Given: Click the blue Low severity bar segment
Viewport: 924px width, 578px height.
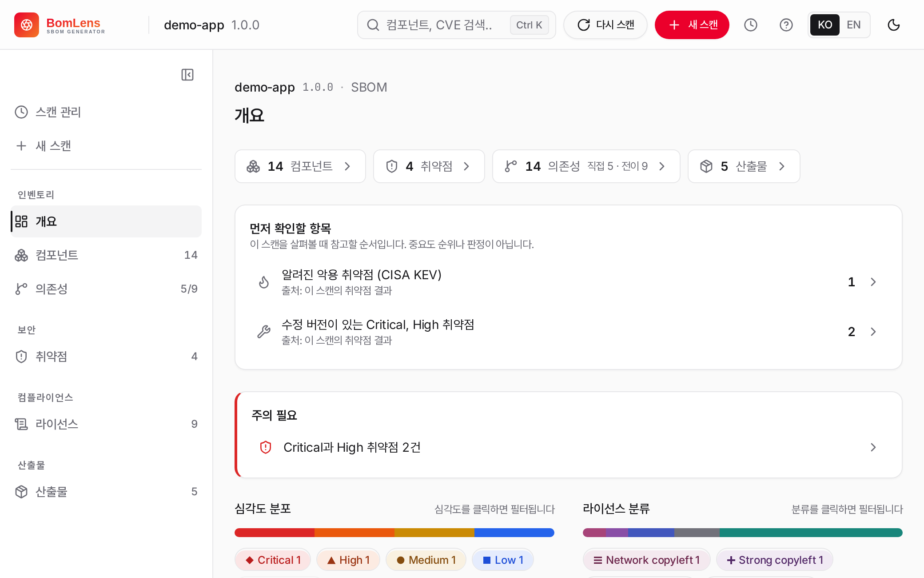Looking at the screenshot, I should (514, 533).
